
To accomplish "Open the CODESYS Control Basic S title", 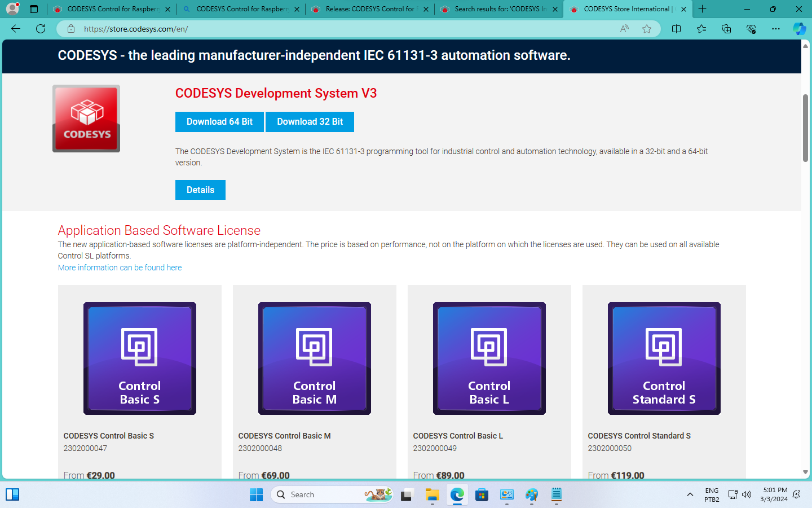I will (109, 436).
